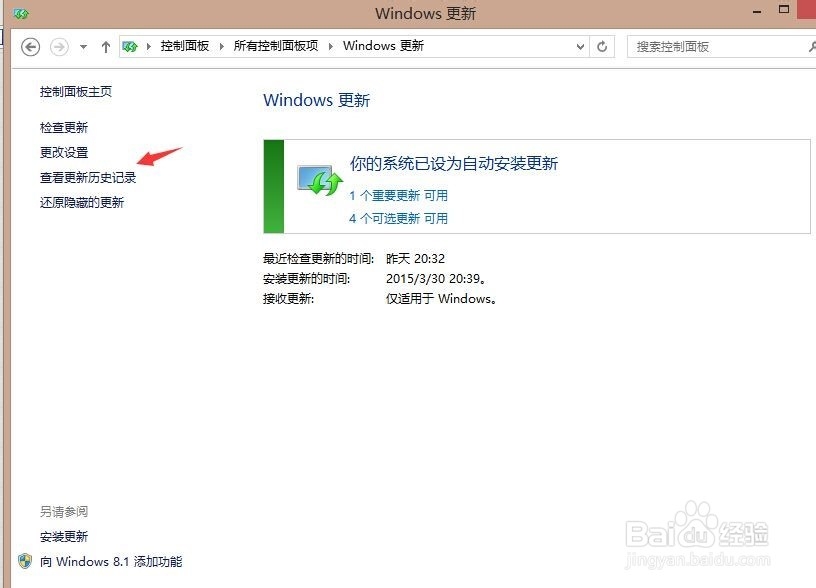This screenshot has width=816, height=588.
Task: Click the Forward navigation arrow
Action: [59, 47]
